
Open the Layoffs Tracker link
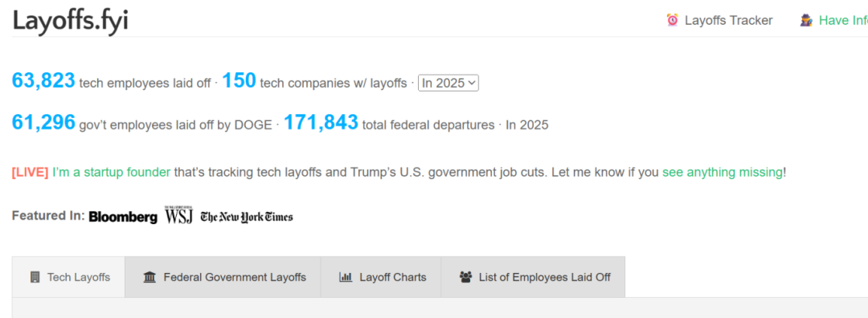(728, 20)
